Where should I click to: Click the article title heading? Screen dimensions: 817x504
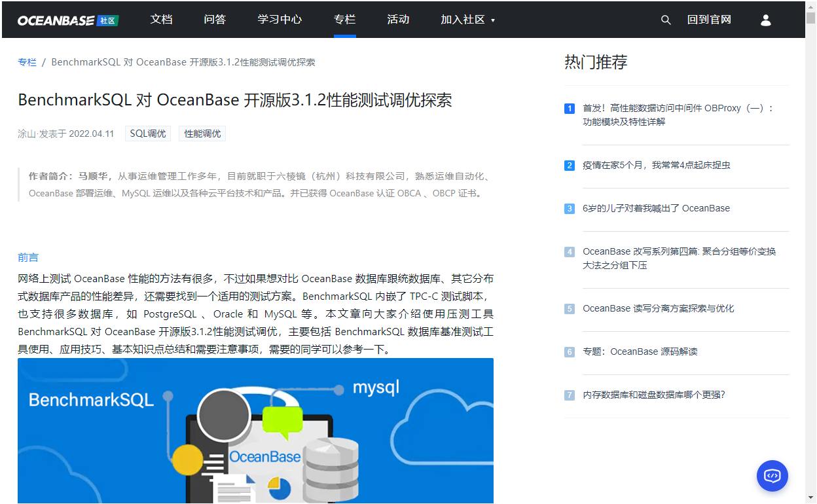coord(235,100)
